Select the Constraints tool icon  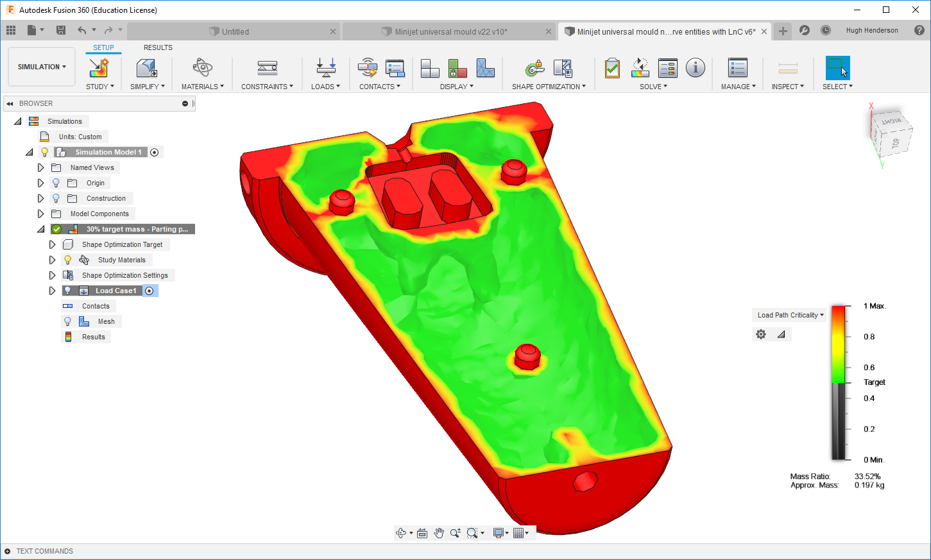pyautogui.click(x=266, y=69)
